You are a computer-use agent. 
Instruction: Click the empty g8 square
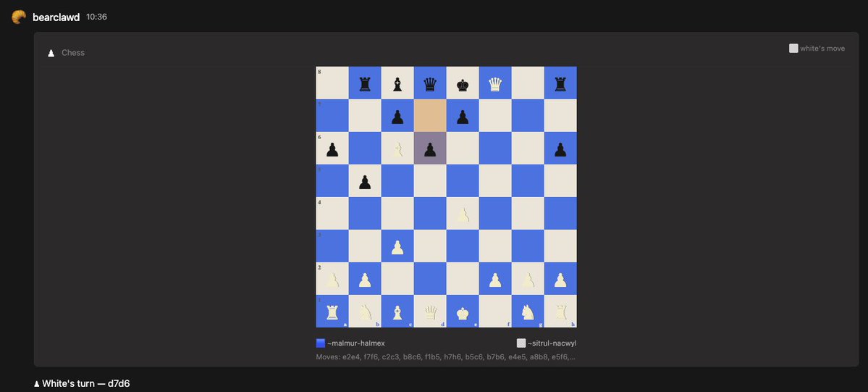click(x=528, y=83)
